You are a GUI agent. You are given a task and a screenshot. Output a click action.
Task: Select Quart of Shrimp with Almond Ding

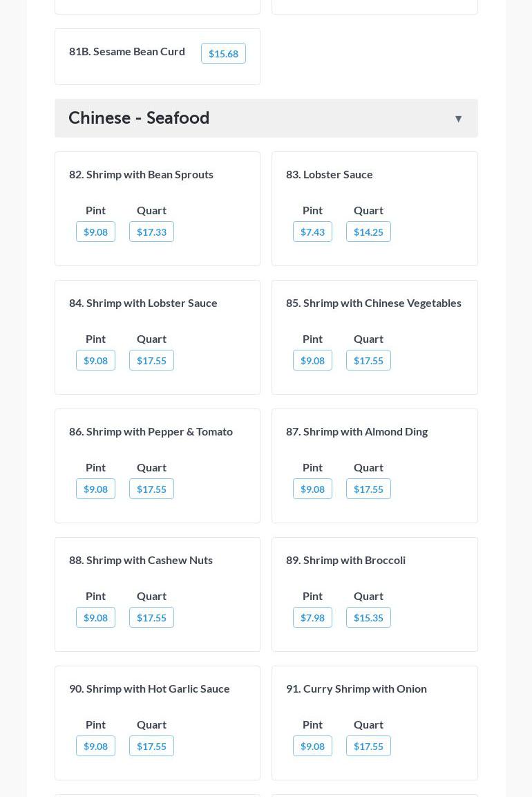coord(368,489)
